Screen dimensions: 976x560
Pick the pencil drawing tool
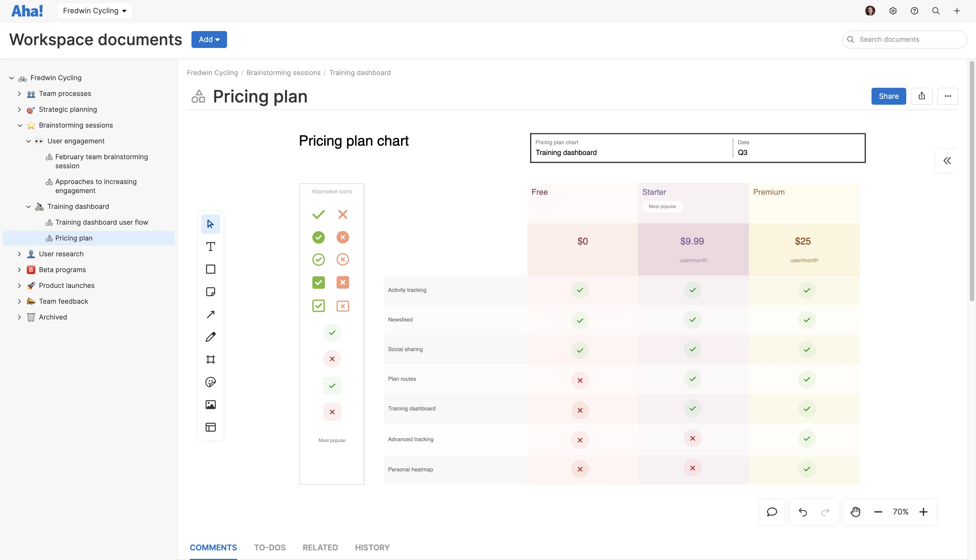(210, 337)
